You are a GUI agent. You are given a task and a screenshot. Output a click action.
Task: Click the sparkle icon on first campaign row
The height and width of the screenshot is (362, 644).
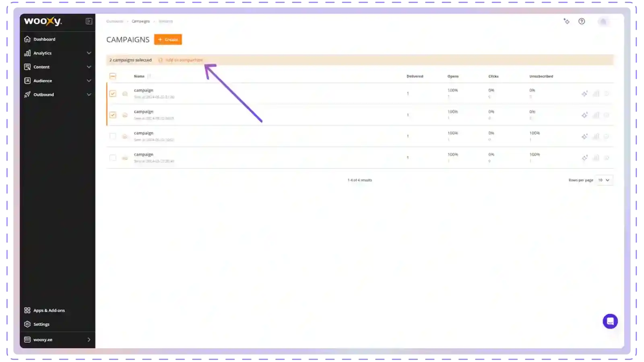[584, 94]
